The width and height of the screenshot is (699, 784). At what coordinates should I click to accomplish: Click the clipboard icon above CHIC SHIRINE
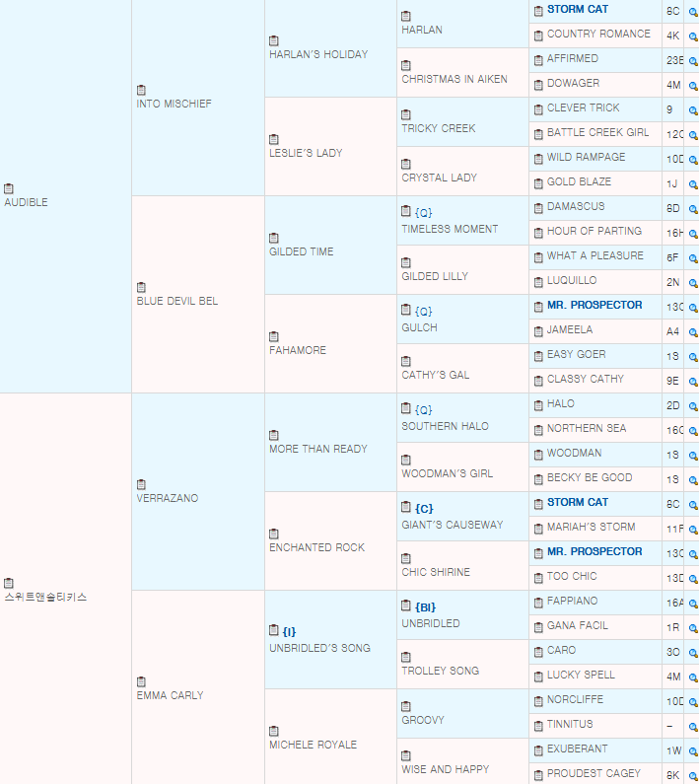pyautogui.click(x=406, y=558)
